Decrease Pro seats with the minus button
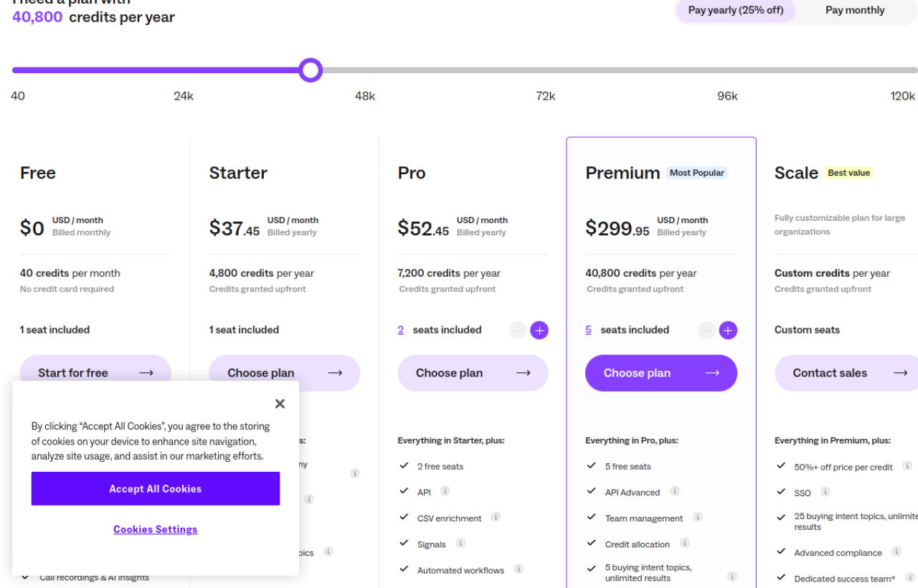918x588 pixels. pyautogui.click(x=518, y=330)
